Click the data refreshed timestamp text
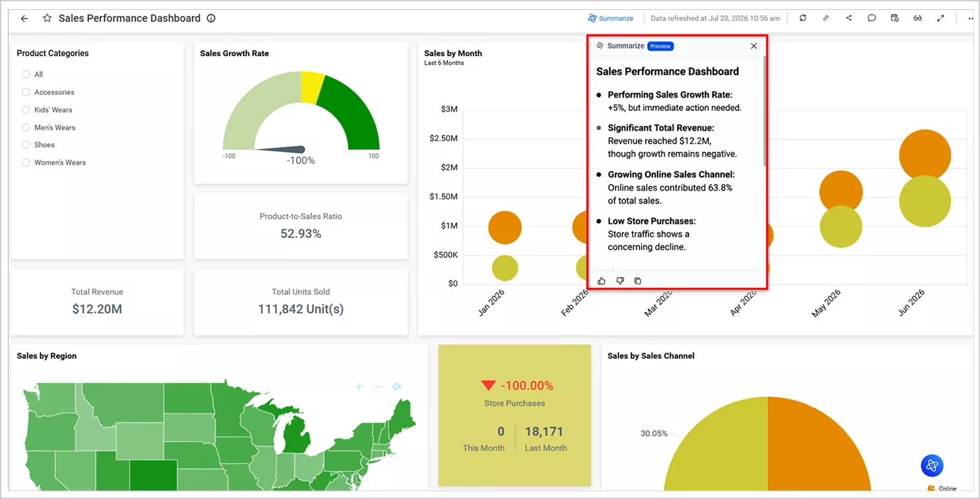The height and width of the screenshot is (499, 980). (715, 18)
